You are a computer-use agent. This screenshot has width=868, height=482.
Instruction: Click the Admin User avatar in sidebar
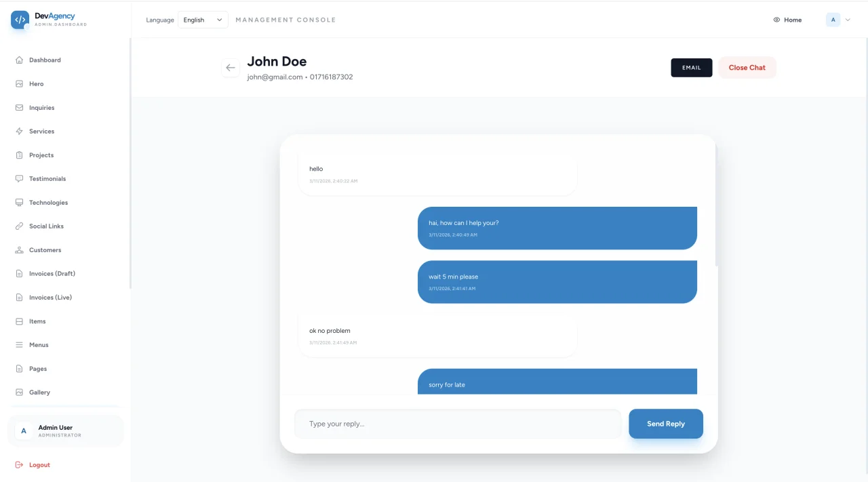pyautogui.click(x=24, y=431)
